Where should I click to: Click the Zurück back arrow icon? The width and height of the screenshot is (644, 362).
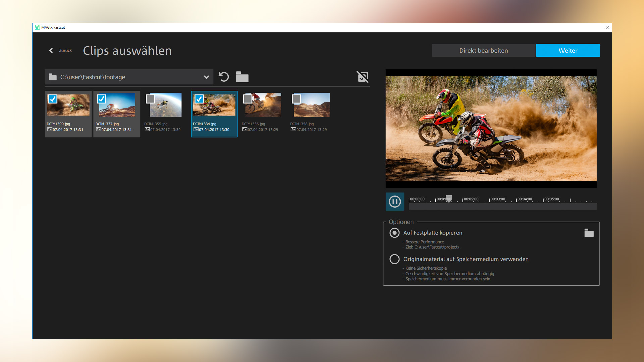pos(51,50)
